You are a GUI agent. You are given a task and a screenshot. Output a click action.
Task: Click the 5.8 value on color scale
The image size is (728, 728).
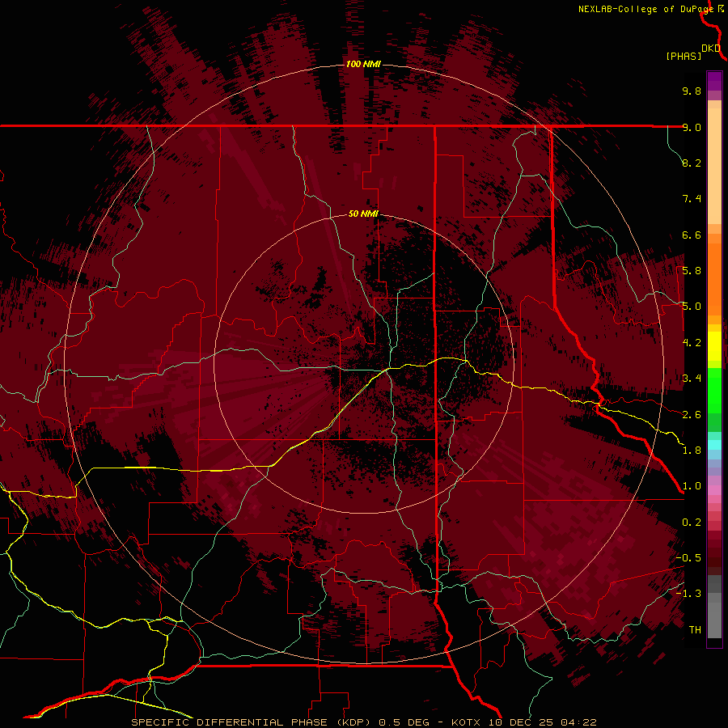pos(692,271)
